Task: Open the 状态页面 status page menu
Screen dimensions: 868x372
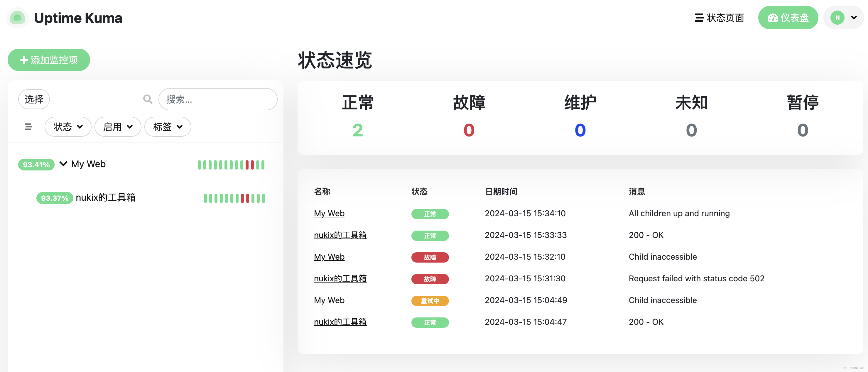Action: coord(719,18)
